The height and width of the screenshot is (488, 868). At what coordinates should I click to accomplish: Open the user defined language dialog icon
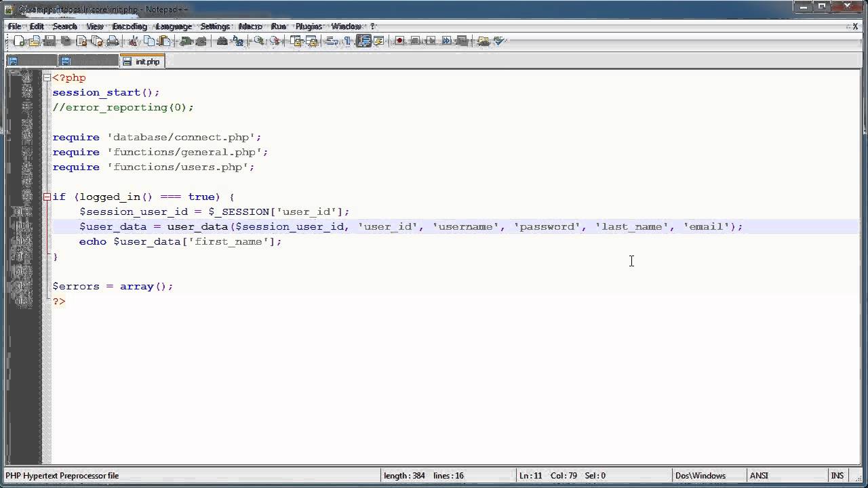point(378,41)
